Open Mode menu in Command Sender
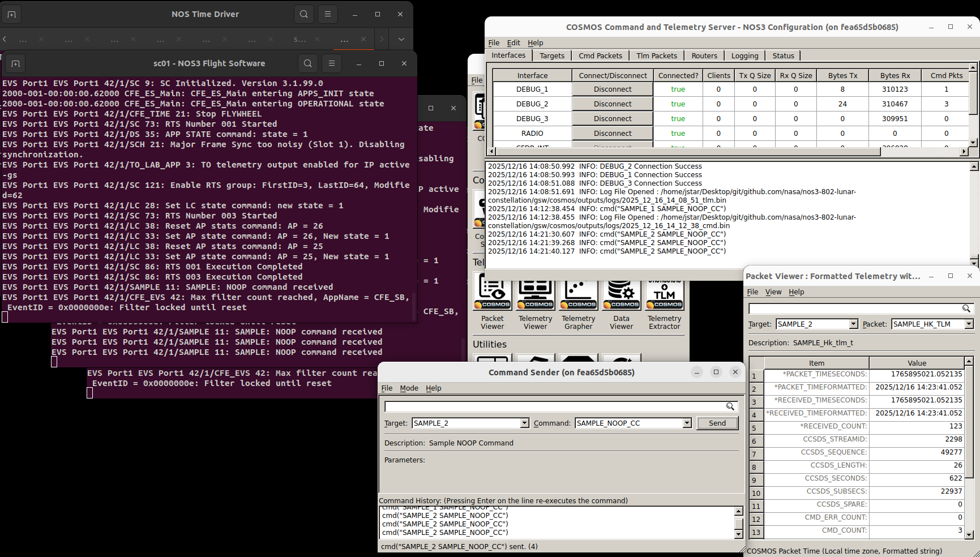The width and height of the screenshot is (980, 557). (x=409, y=388)
